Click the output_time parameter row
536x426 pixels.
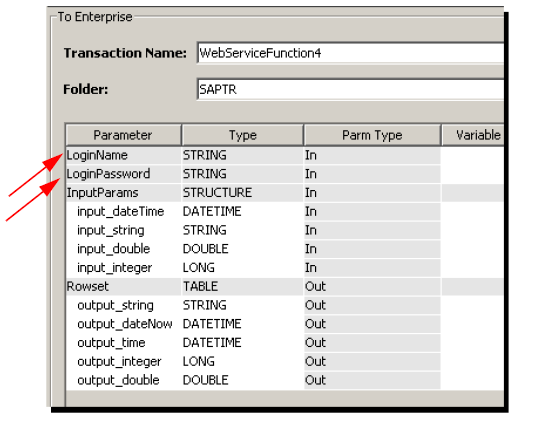(285, 343)
